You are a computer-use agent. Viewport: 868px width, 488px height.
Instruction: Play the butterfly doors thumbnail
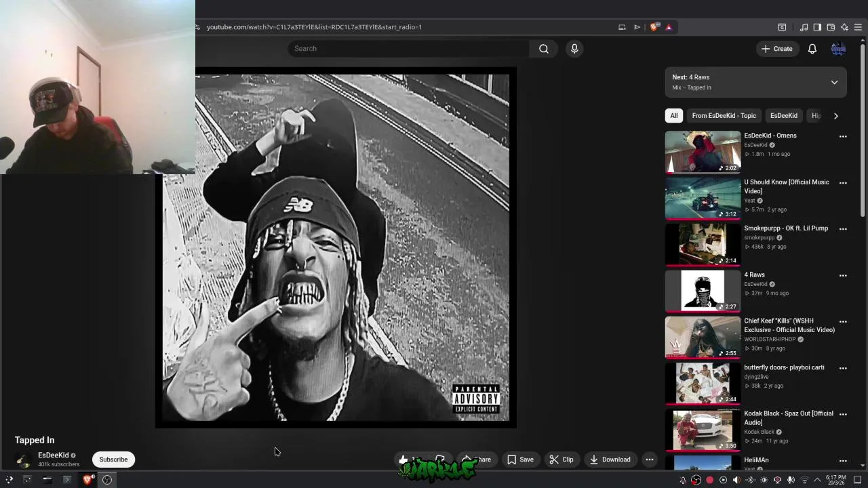[x=703, y=384]
